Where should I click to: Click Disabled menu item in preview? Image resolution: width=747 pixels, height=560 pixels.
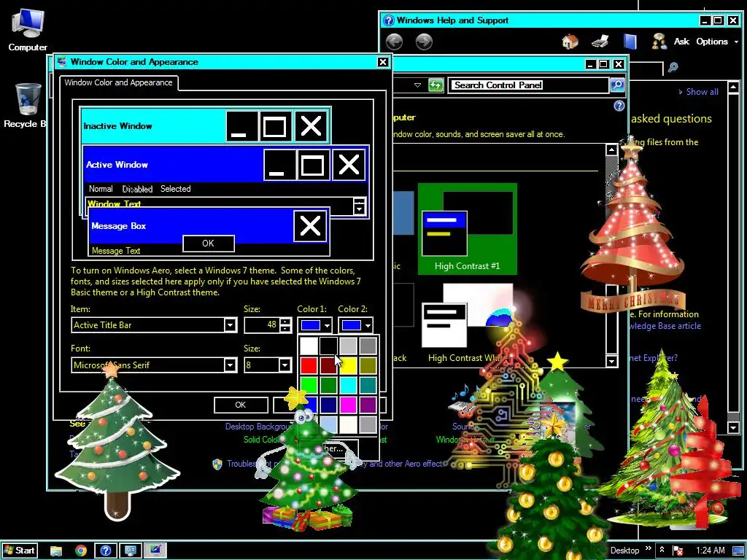[x=137, y=189]
